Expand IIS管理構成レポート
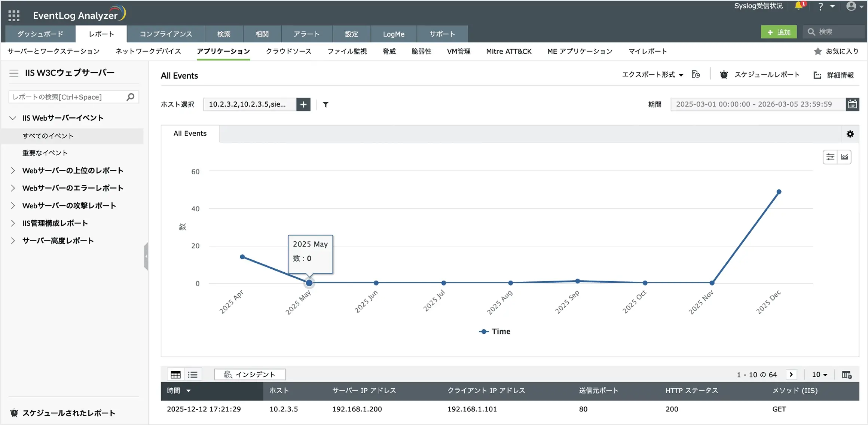Screen dimensions: 868x425 [13, 223]
